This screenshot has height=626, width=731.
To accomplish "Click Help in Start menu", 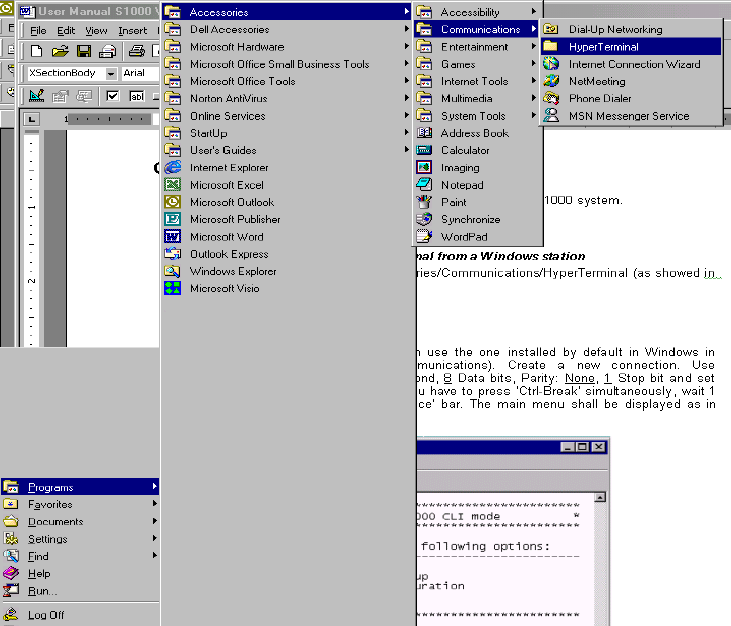I will click(x=80, y=574).
